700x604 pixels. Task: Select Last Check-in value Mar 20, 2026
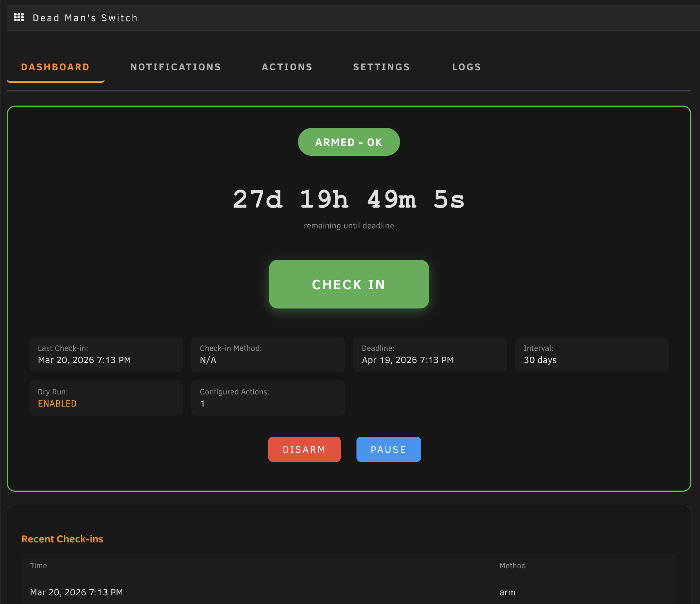pos(84,360)
